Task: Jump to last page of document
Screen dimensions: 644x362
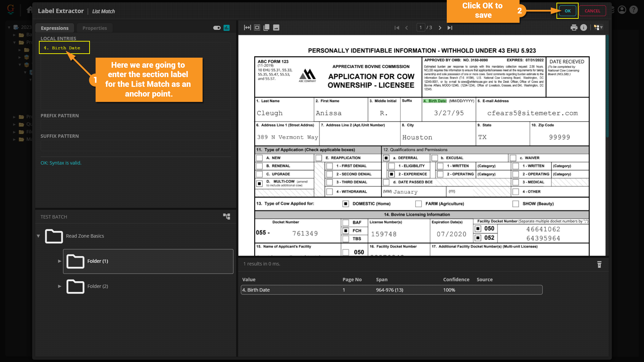Action: click(450, 28)
